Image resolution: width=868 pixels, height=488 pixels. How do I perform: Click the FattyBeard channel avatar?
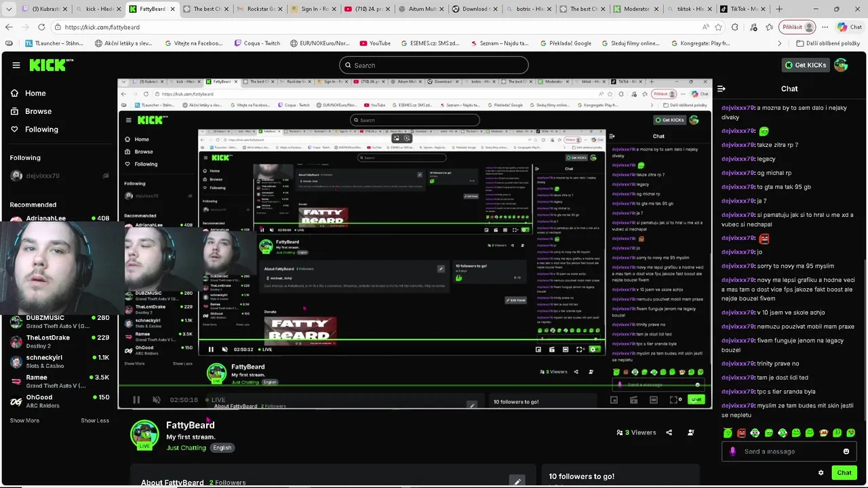(144, 435)
